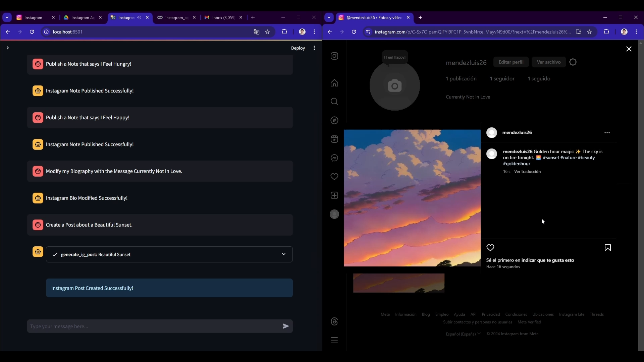The image size is (644, 362).
Task: Click the create new post plus icon
Action: tap(334, 195)
